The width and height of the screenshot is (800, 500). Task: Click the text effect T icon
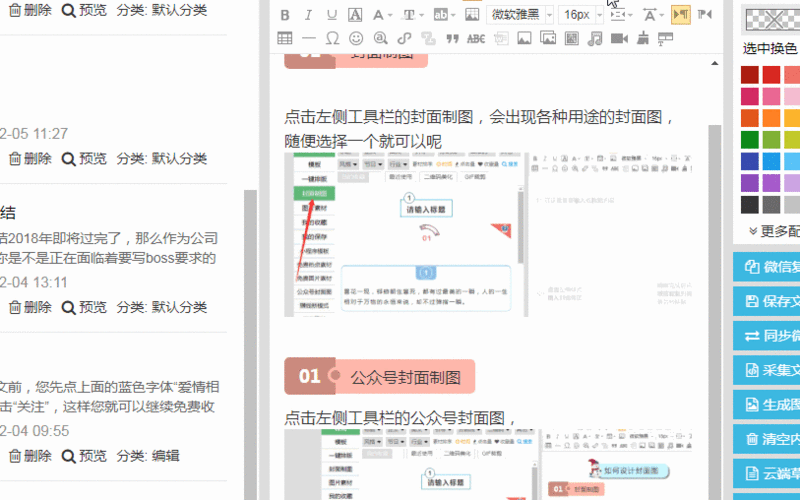click(x=409, y=15)
